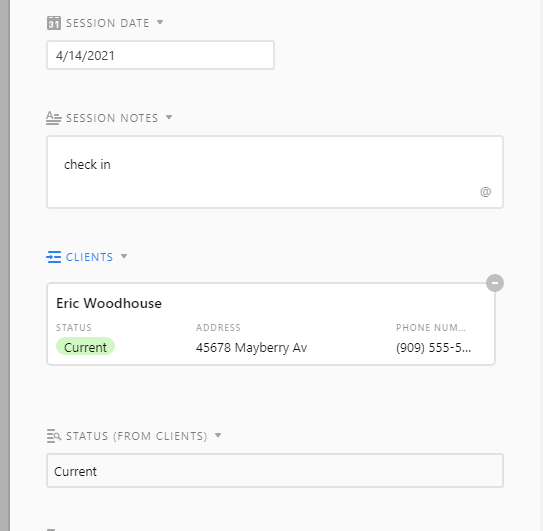Click the address 45678 Mayberry Av
Viewport: 543px width, 531px height.
[x=251, y=347]
